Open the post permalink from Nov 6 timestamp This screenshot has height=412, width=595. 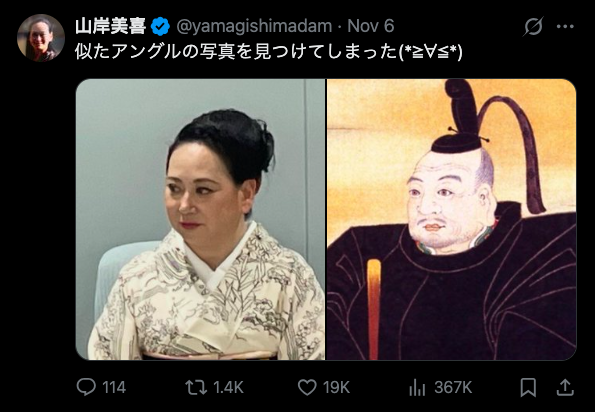[x=371, y=26]
